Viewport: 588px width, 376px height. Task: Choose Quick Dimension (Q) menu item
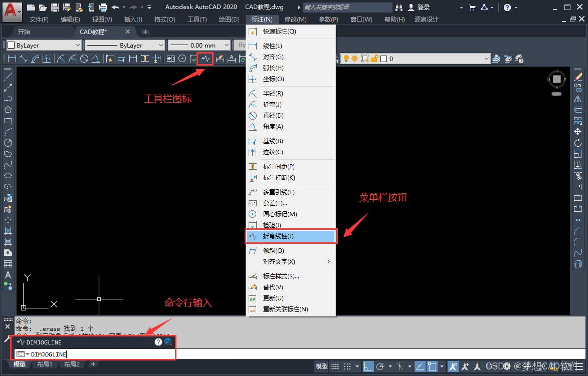291,32
